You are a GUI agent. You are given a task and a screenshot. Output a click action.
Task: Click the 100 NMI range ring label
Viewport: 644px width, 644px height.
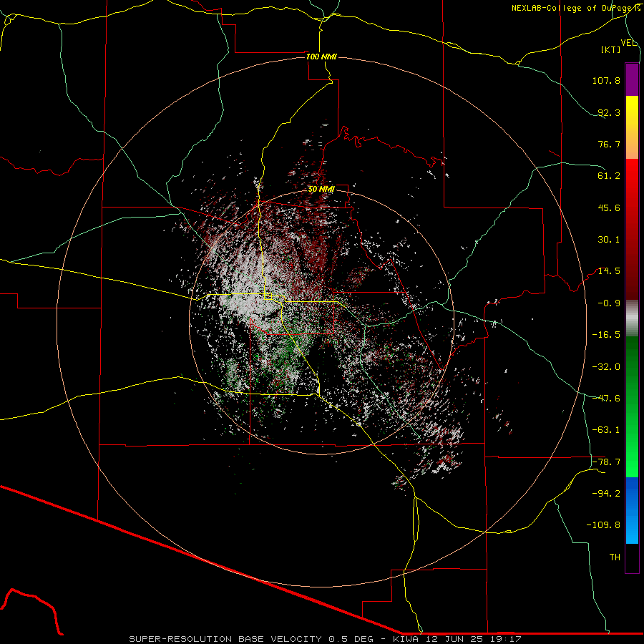[321, 57]
